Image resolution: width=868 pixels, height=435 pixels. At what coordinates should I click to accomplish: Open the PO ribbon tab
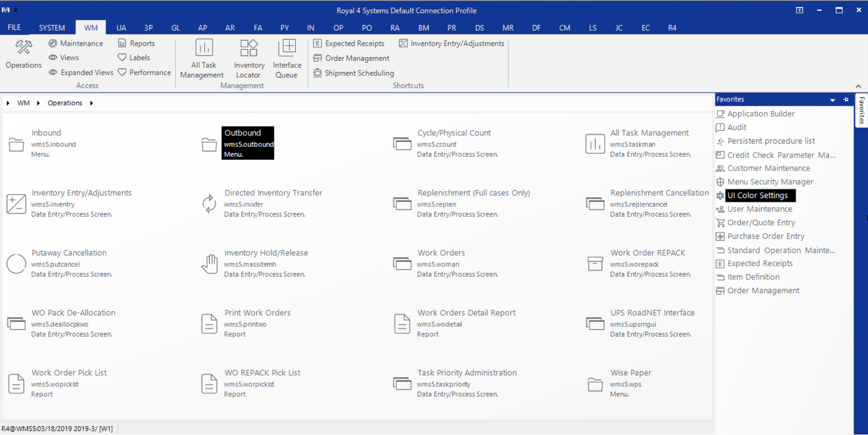(x=367, y=28)
